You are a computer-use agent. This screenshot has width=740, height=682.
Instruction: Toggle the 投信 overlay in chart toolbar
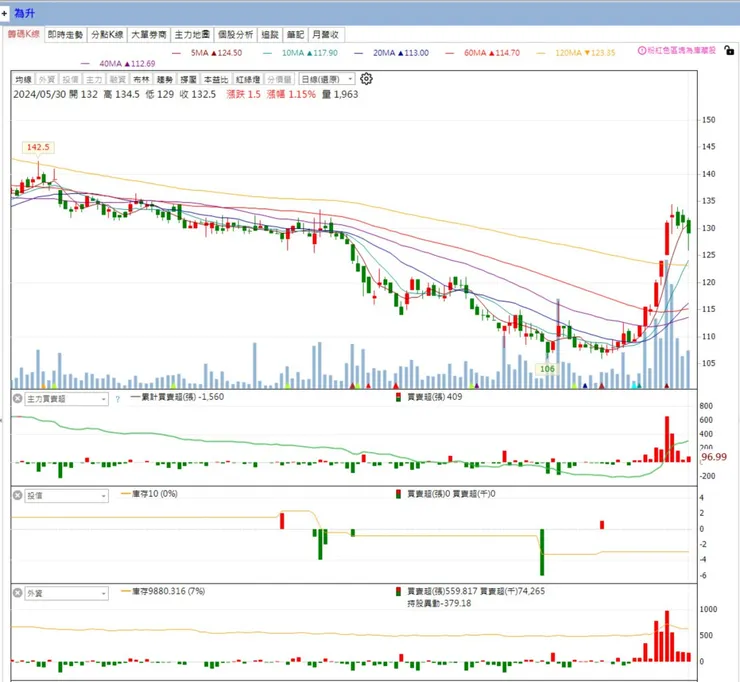point(70,79)
